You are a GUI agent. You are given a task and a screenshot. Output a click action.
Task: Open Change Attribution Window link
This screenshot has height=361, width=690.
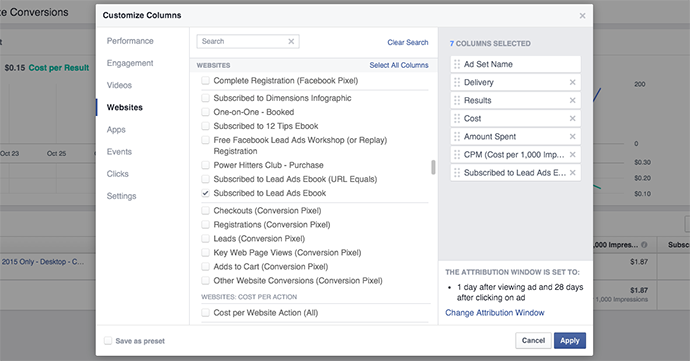pyautogui.click(x=495, y=313)
